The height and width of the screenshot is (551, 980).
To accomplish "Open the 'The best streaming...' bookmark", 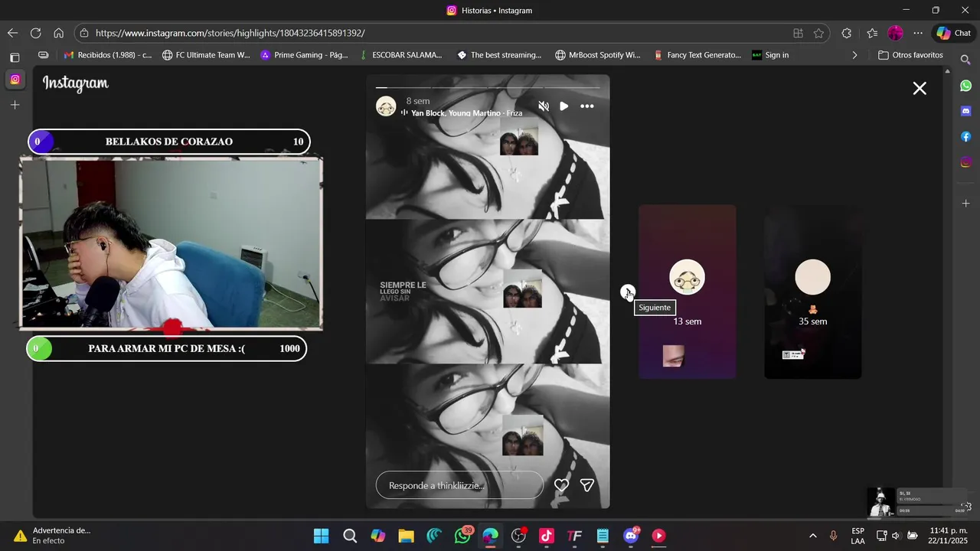I will (499, 55).
